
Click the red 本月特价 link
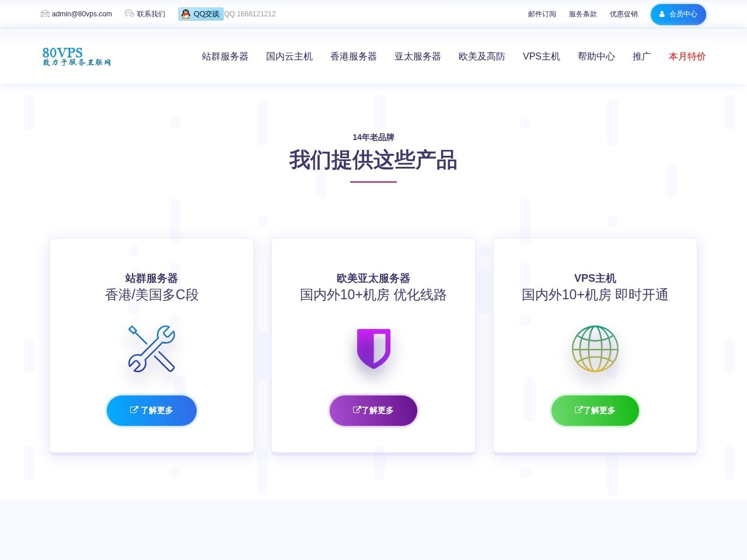click(x=687, y=57)
